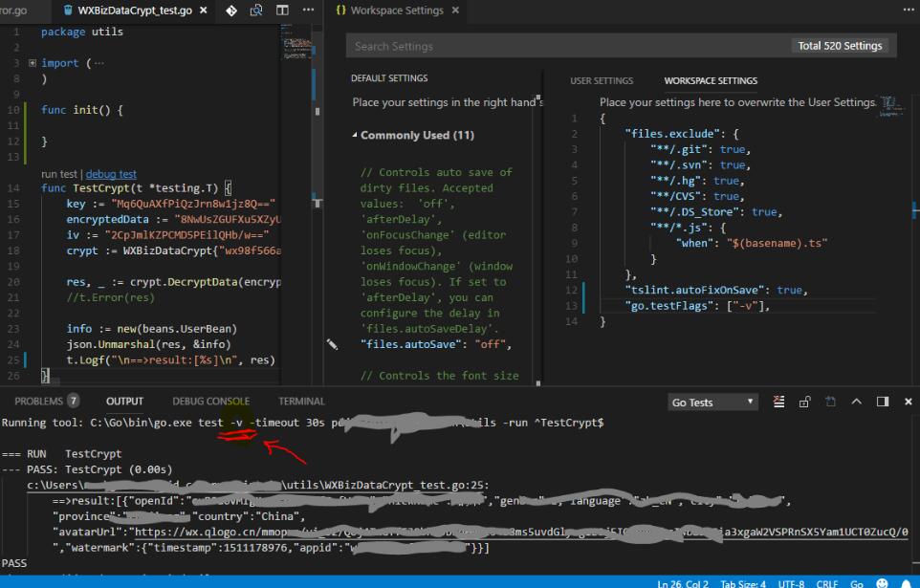Expand the folded import block
The width and height of the screenshot is (920, 588).
(33, 63)
